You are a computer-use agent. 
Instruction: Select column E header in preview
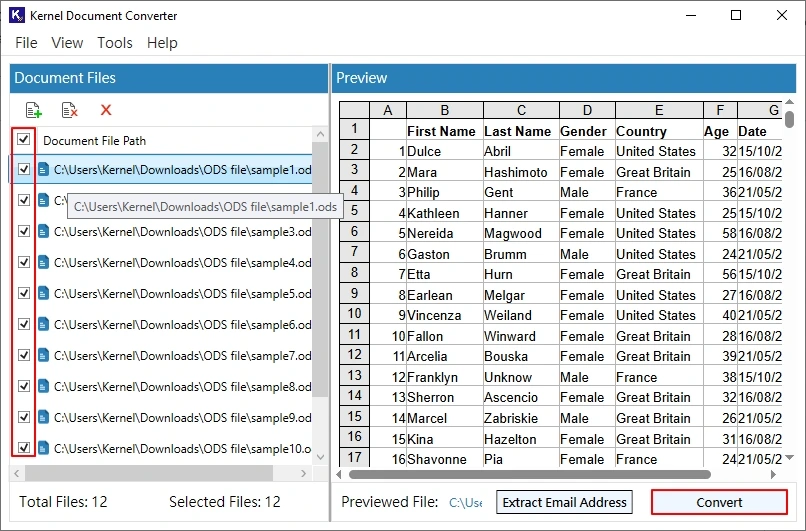point(659,110)
